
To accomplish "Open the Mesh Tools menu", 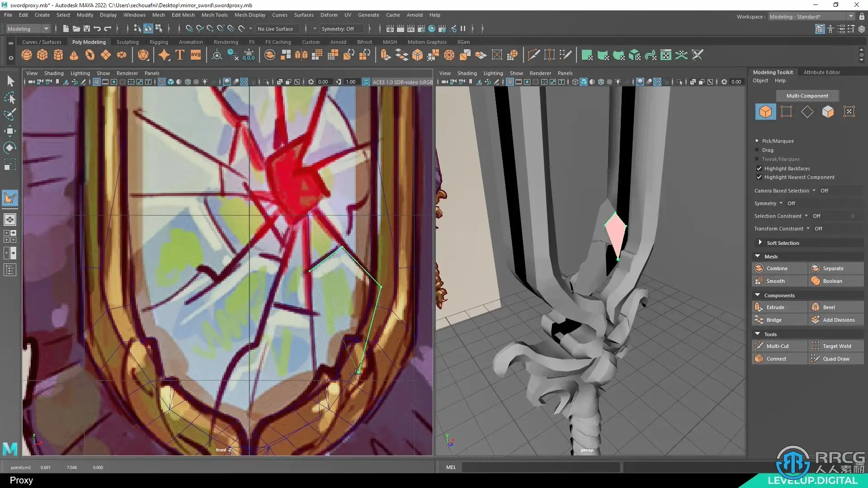I will click(x=214, y=15).
